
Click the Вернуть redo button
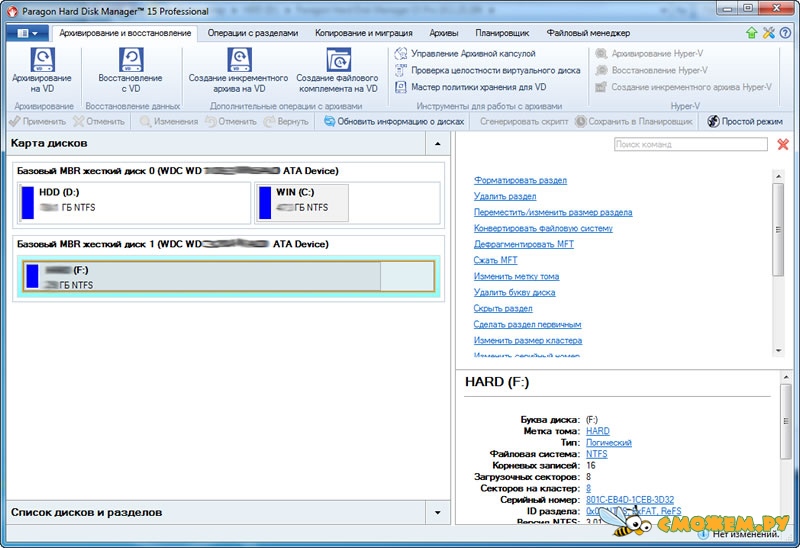click(x=286, y=121)
